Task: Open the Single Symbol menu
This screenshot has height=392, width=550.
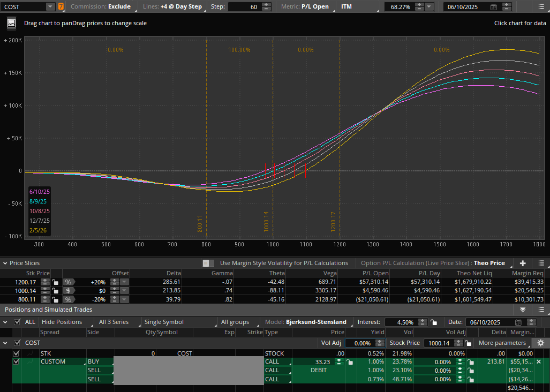Action: tap(180, 322)
